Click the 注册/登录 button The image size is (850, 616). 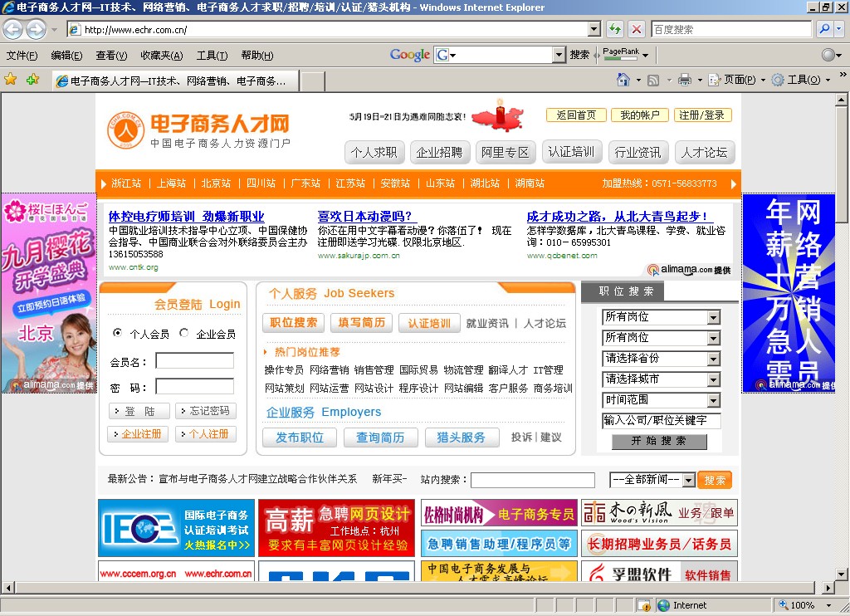[x=702, y=115]
